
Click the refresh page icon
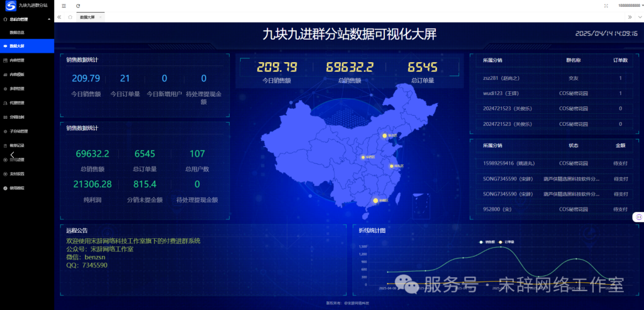click(x=78, y=6)
